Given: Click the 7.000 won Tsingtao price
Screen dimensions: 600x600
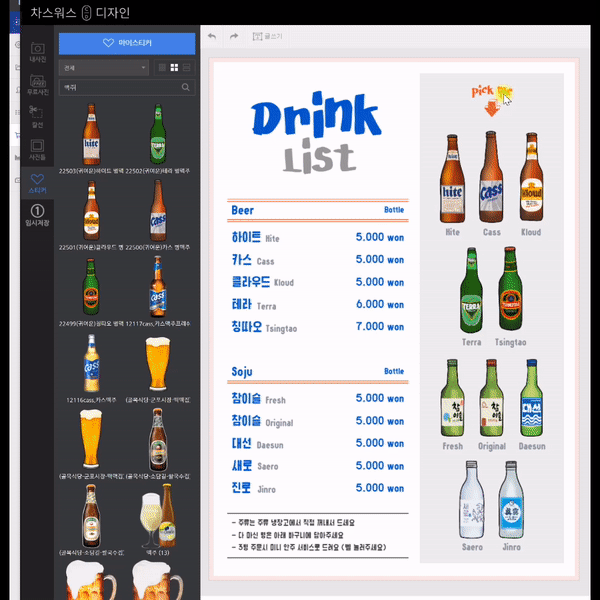Looking at the screenshot, I should [380, 327].
